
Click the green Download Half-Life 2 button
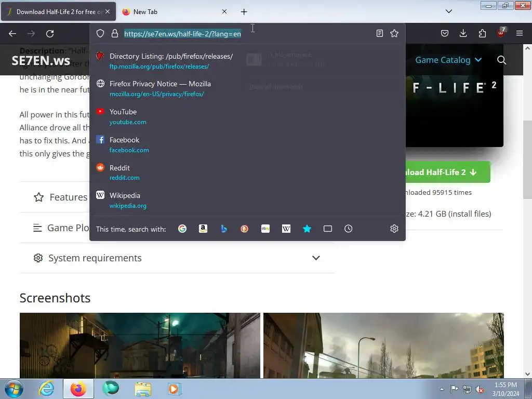448,172
